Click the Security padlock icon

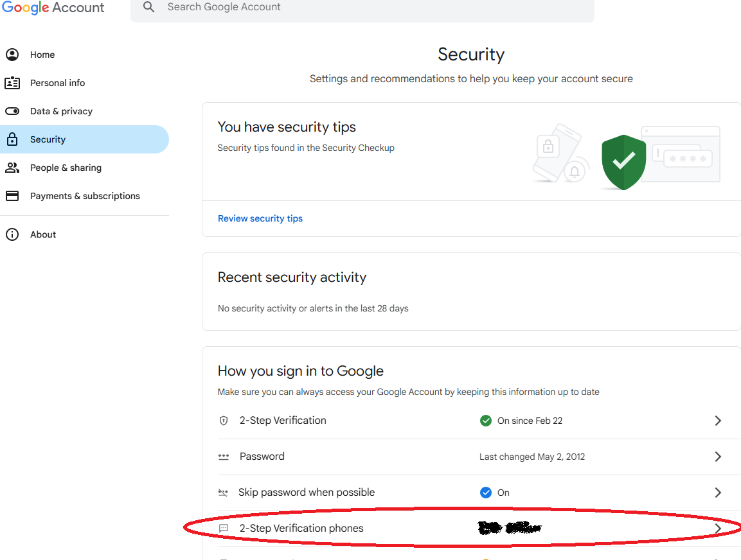(12, 139)
